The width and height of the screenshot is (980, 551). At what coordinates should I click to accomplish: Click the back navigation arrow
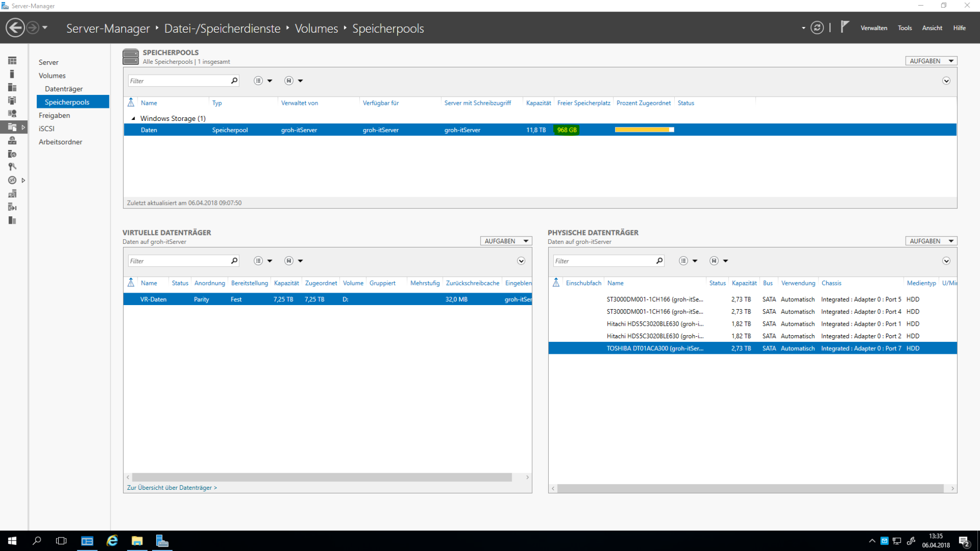coord(15,28)
